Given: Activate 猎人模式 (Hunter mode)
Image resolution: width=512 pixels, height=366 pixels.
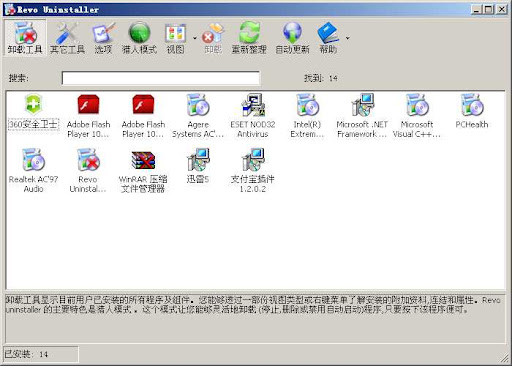Looking at the screenshot, I should (x=139, y=38).
